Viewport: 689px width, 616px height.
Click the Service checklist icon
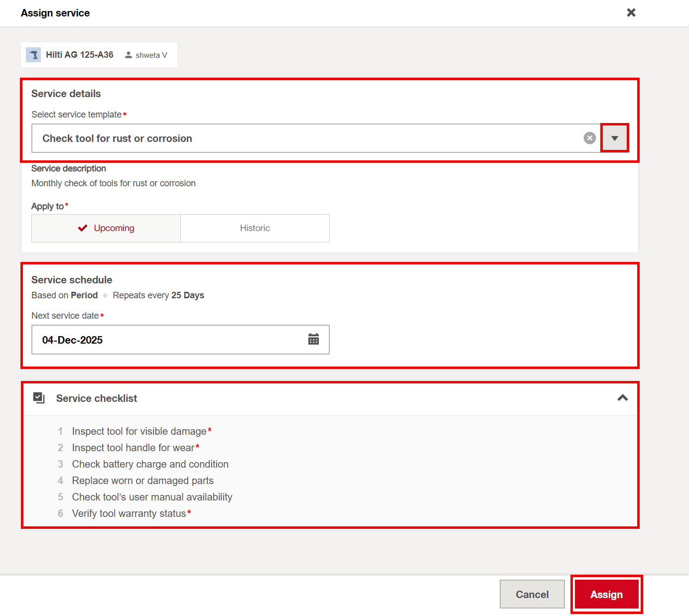[39, 398]
